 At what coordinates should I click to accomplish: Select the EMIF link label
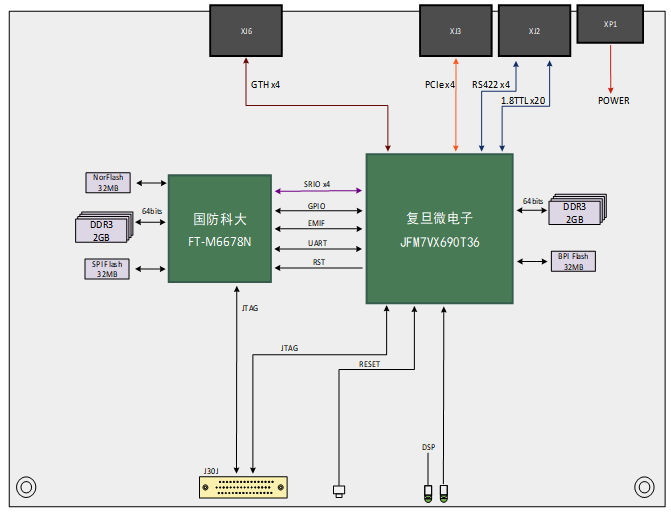click(317, 223)
